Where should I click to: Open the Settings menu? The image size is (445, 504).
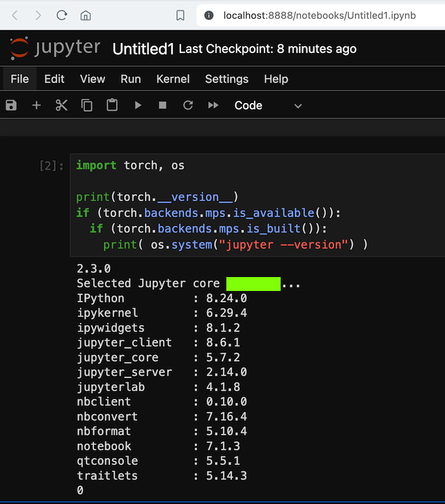226,79
